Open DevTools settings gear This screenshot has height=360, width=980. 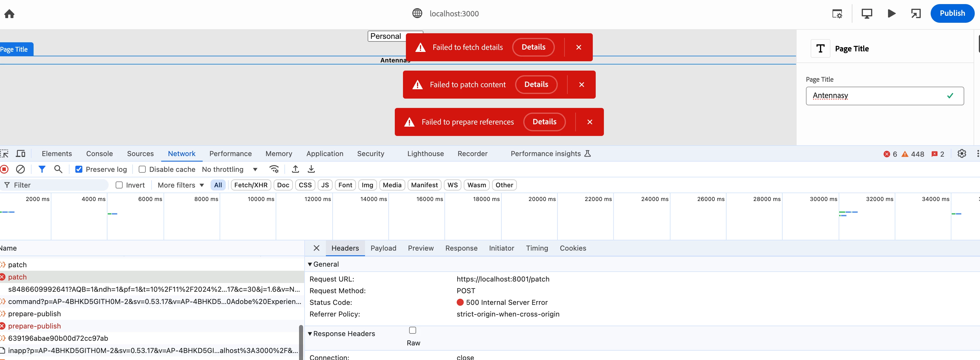point(961,153)
